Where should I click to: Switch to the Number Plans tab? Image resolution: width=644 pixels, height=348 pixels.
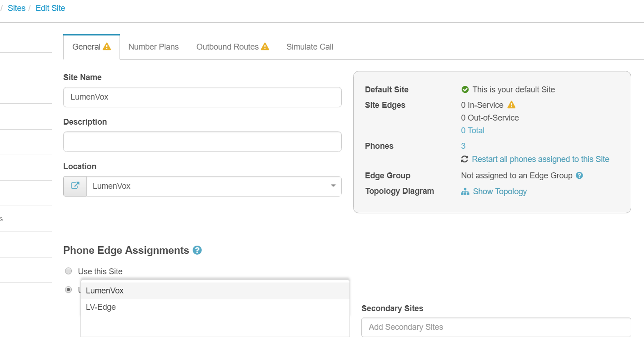pyautogui.click(x=153, y=47)
